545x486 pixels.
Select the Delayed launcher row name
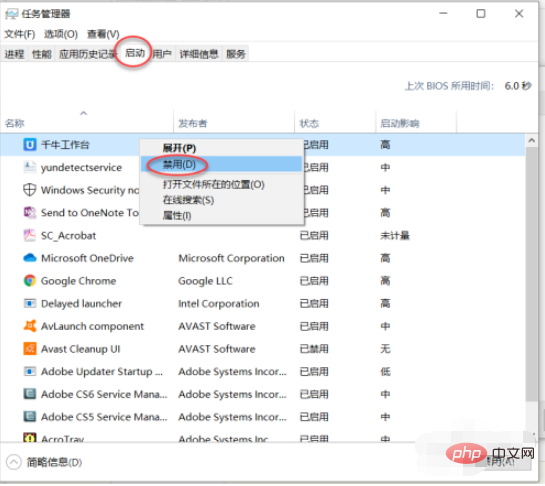81,303
